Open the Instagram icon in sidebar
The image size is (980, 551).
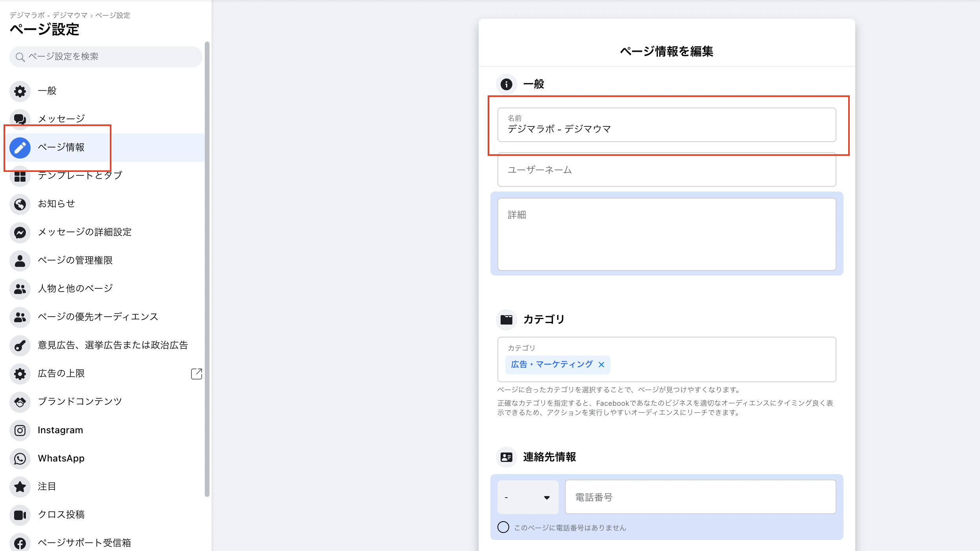click(x=20, y=430)
